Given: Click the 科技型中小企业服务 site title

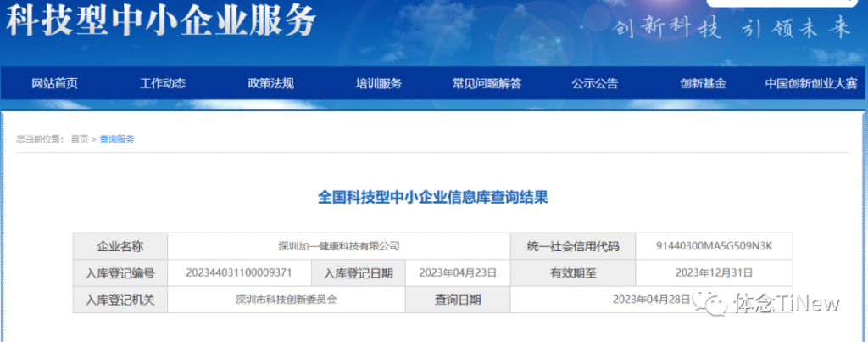Looking at the screenshot, I should (x=160, y=21).
